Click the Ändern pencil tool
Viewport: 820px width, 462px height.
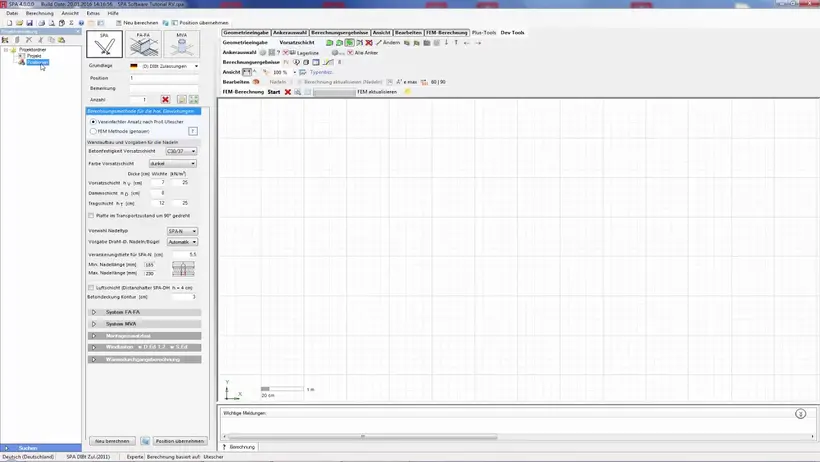388,42
